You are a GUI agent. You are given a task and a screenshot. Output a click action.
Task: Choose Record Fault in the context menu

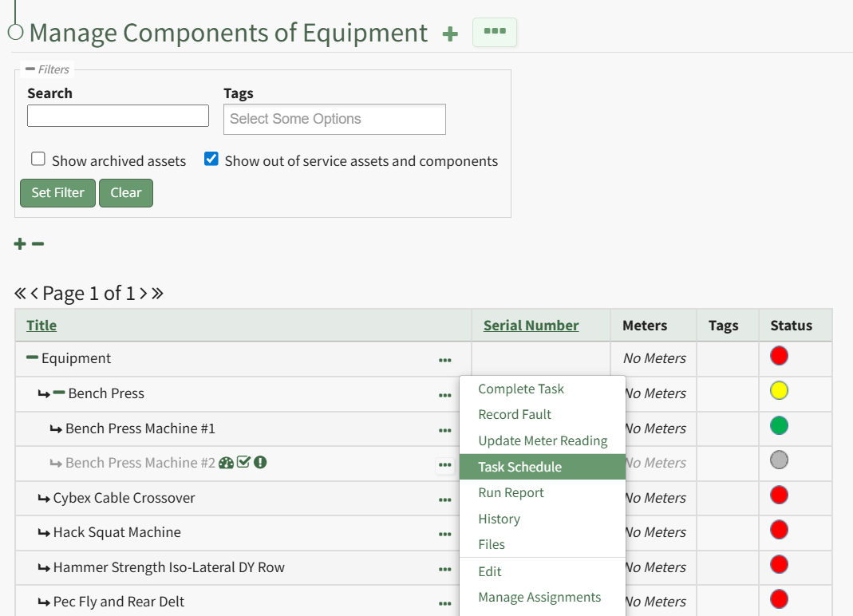coord(515,414)
